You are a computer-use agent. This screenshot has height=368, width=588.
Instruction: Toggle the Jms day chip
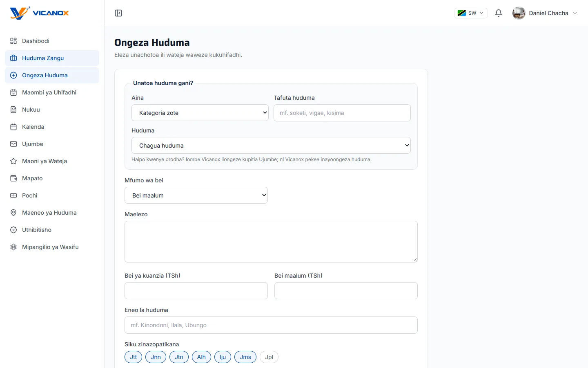[245, 357]
